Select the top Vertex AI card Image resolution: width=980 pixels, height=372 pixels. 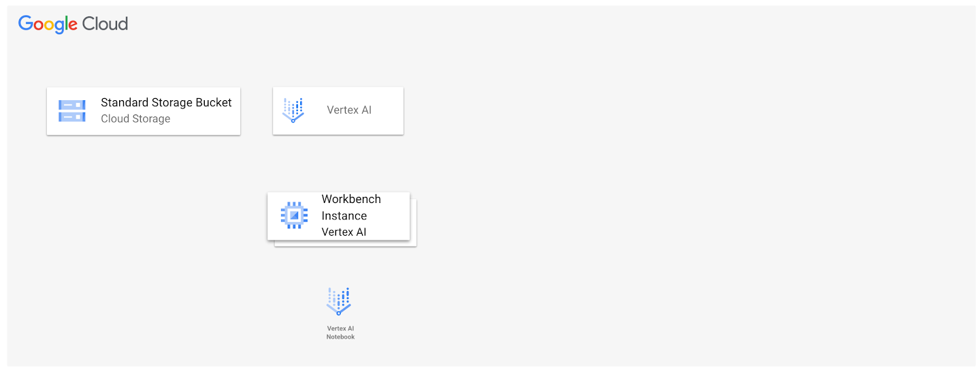(338, 110)
